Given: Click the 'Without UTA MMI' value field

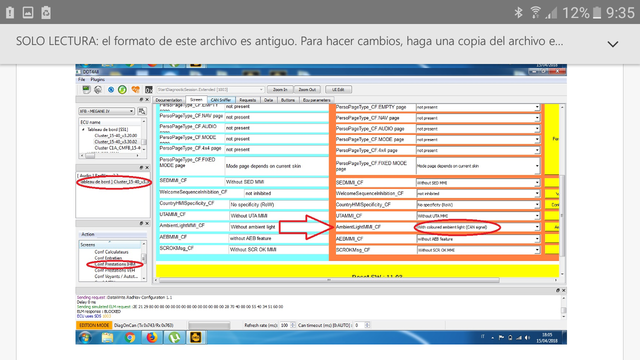Looking at the screenshot, I should click(x=278, y=216).
